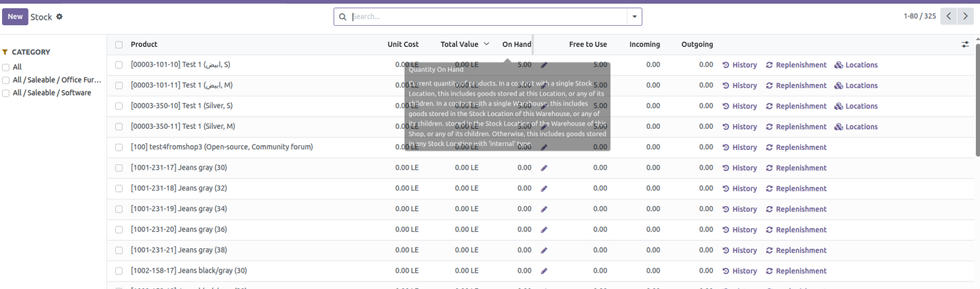Open the search options dropdown arrow
Viewport: 980px width, 289px height.
[x=634, y=17]
